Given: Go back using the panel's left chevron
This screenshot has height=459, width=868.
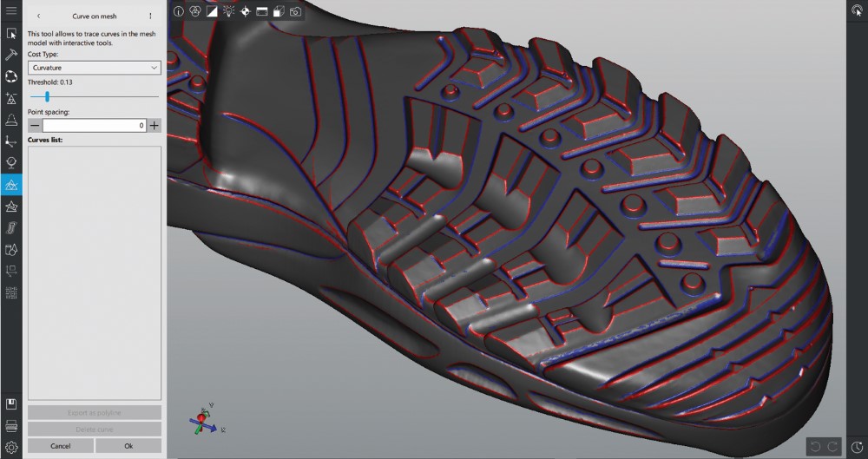Looking at the screenshot, I should click(x=38, y=16).
